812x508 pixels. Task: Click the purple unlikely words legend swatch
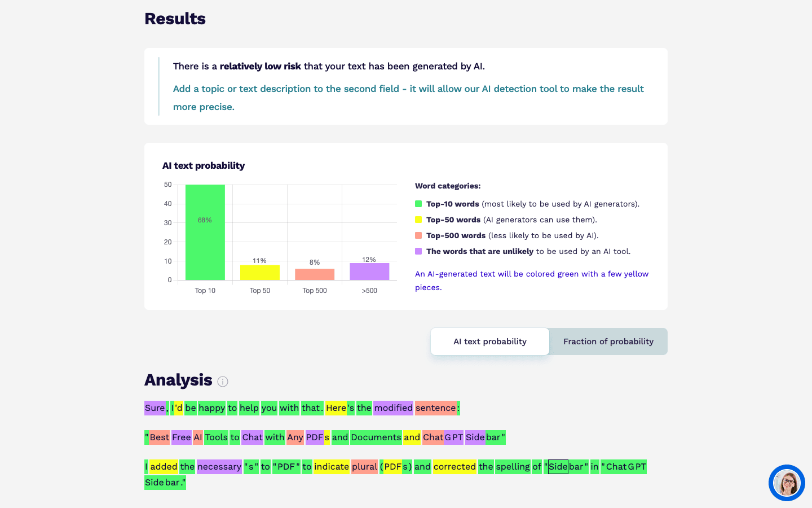[x=418, y=251]
